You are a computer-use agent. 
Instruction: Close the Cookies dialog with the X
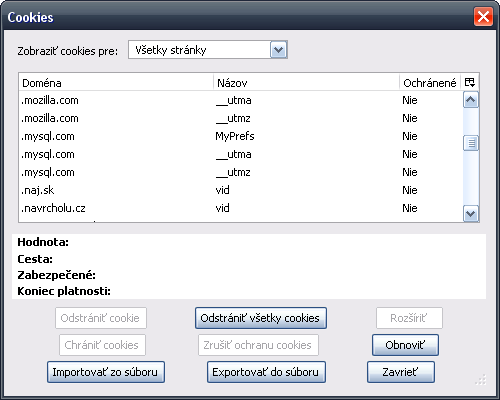click(x=483, y=16)
